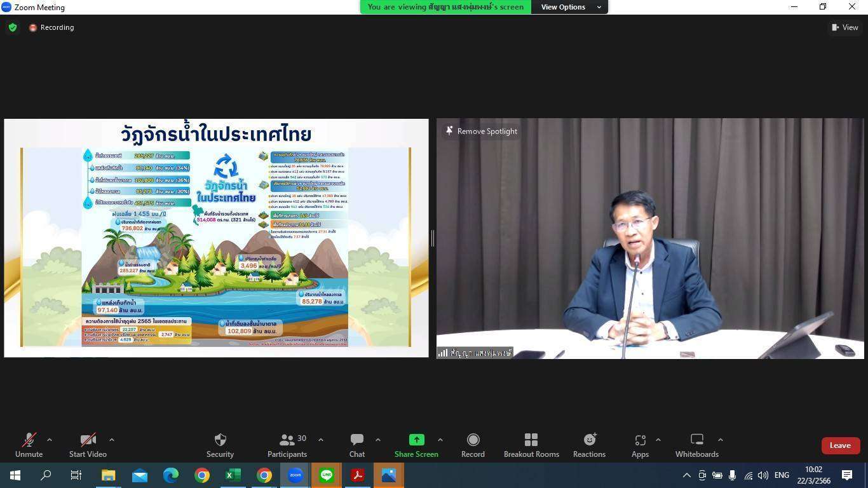Click the Record button
Screen dimensions: 868x488
[x=473, y=445]
